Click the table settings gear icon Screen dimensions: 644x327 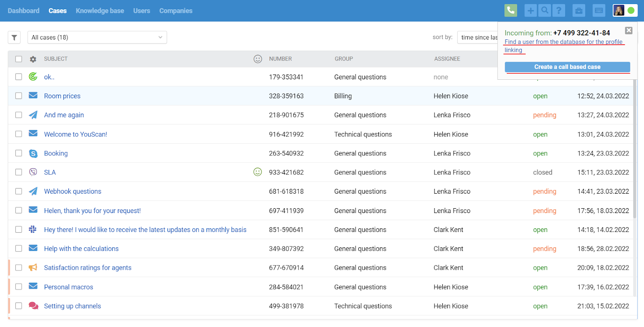coord(33,59)
